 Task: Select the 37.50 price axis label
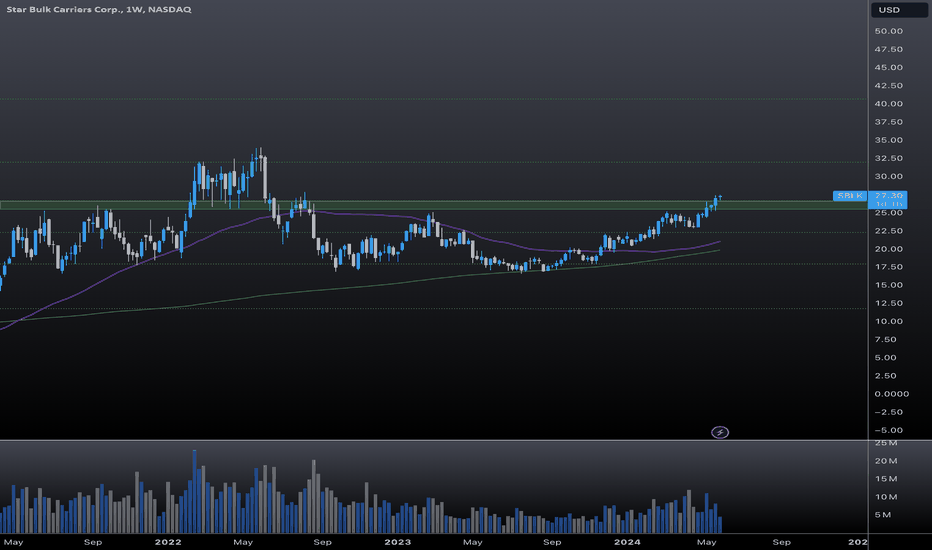click(888, 122)
